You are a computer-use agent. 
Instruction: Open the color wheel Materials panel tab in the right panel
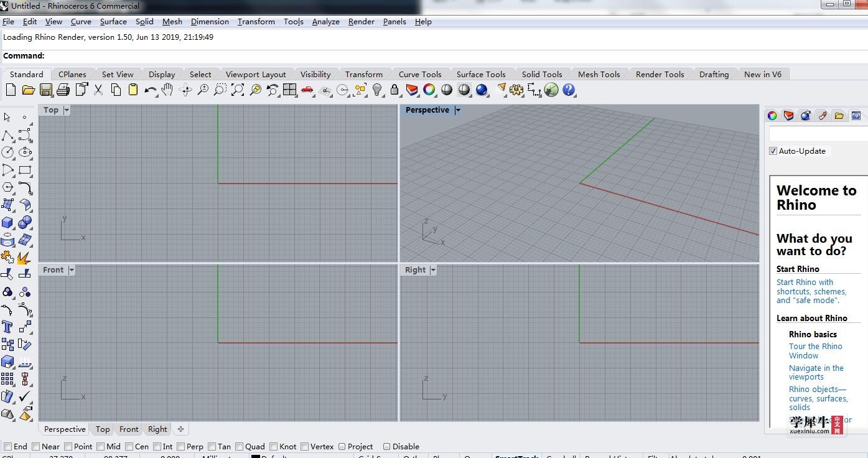(x=772, y=116)
